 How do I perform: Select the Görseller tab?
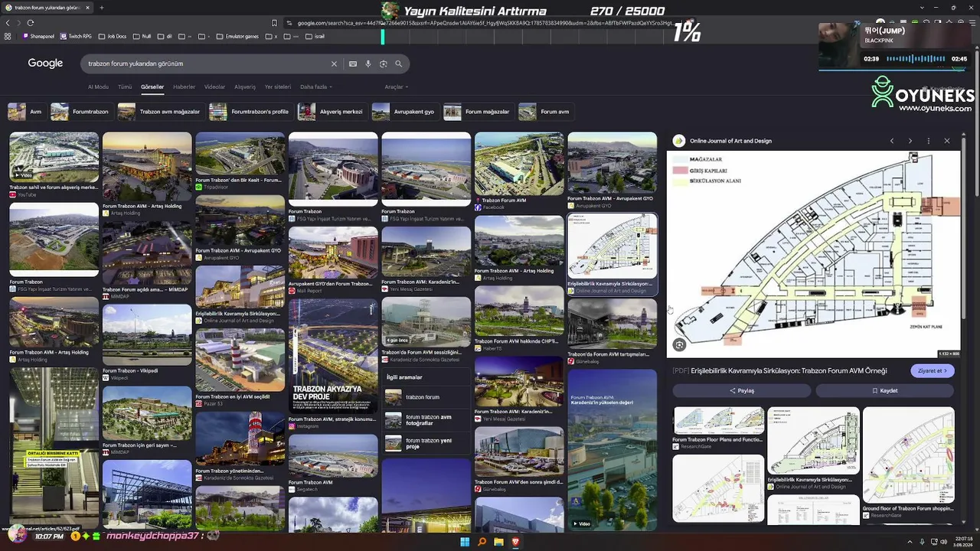click(152, 87)
